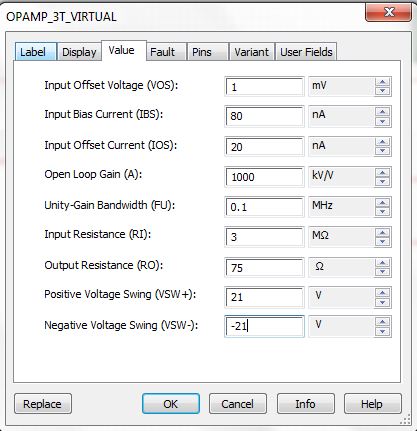Click the Help button

coord(373,404)
